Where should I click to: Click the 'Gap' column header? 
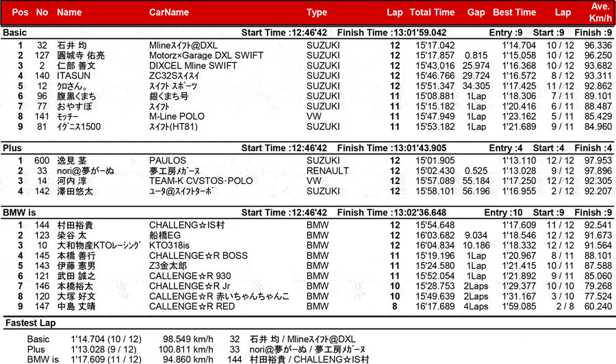476,12
